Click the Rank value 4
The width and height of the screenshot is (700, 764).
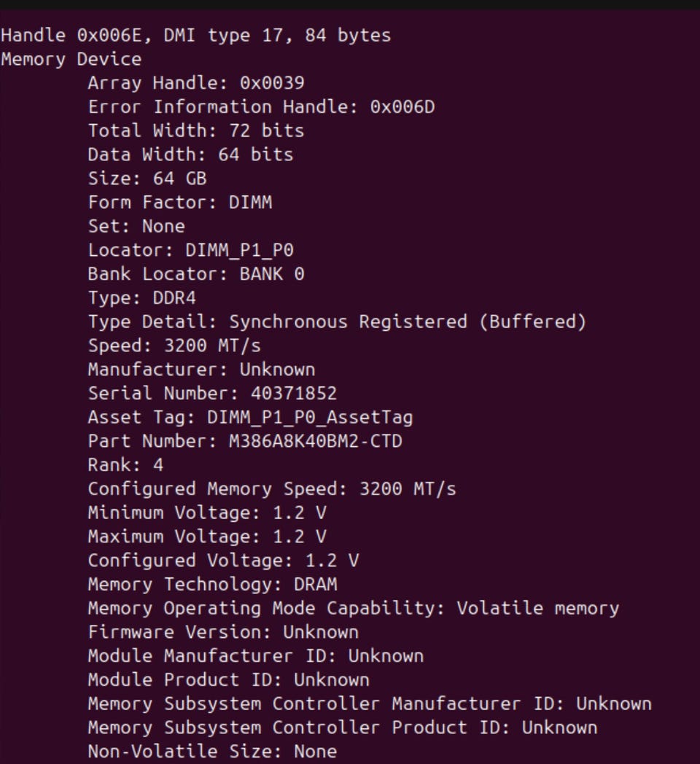[x=158, y=465]
